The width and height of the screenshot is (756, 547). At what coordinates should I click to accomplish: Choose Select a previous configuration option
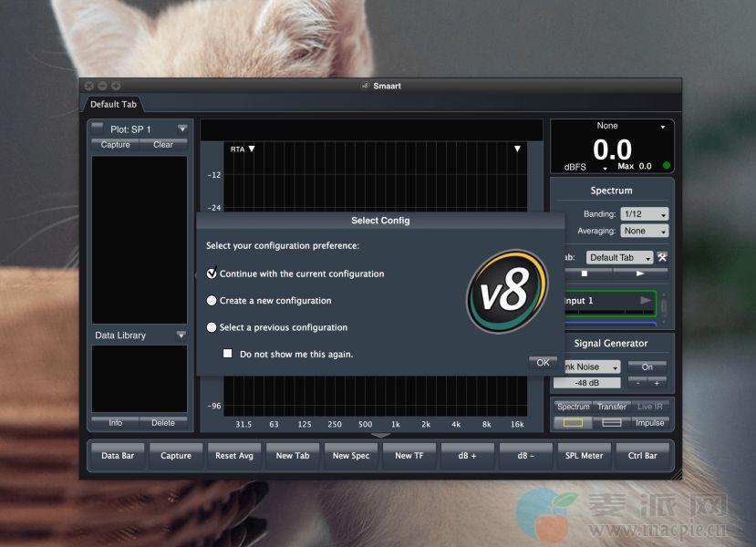[x=212, y=327]
